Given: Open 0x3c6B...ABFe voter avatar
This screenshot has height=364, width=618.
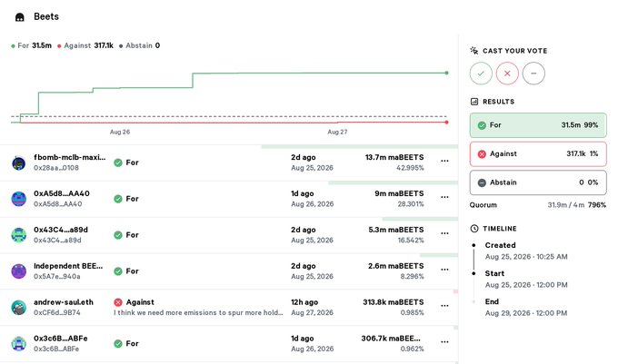Looking at the screenshot, I should (18, 344).
